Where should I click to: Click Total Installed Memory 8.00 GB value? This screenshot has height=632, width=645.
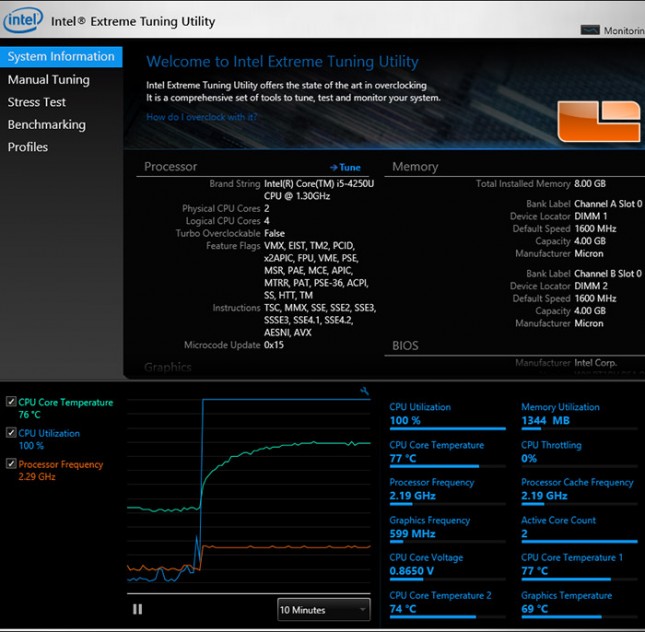pos(590,184)
